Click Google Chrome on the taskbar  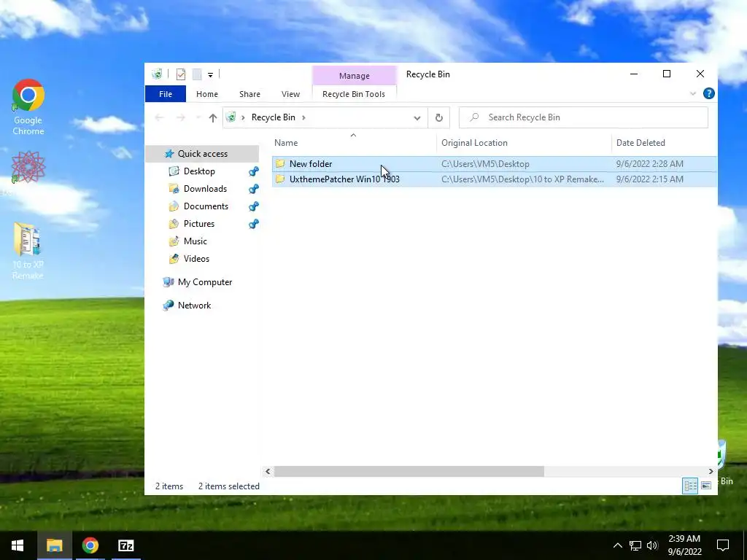90,545
